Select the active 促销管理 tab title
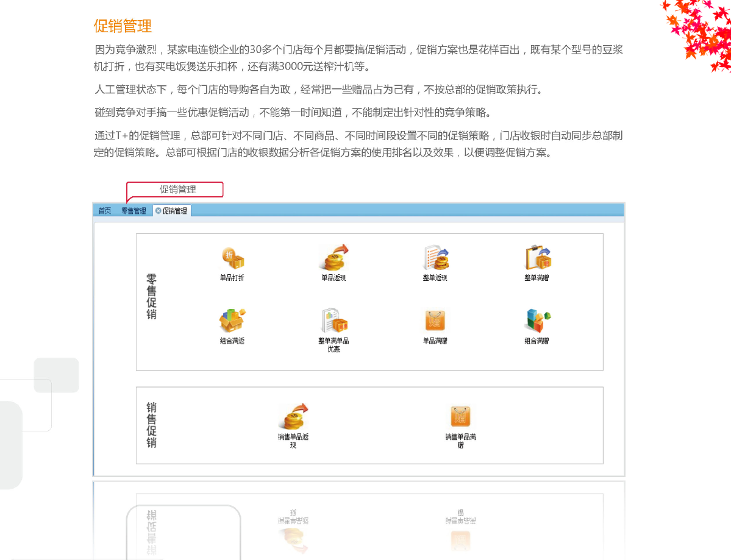The image size is (731, 560). point(175,211)
